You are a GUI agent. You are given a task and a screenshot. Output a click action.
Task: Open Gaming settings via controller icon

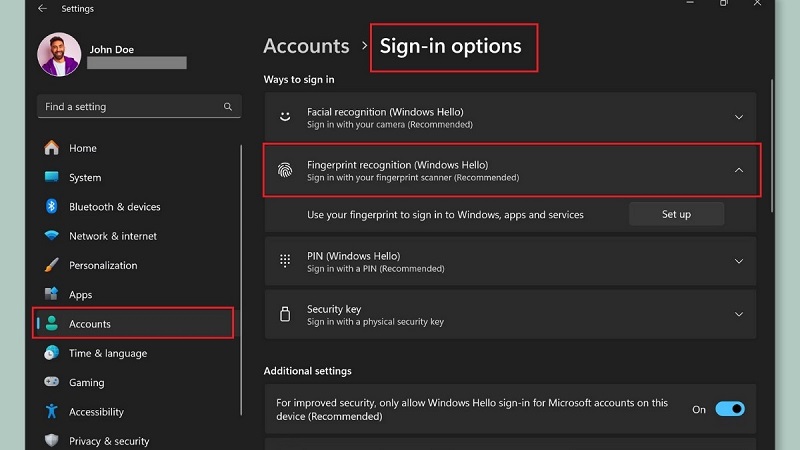click(x=52, y=382)
